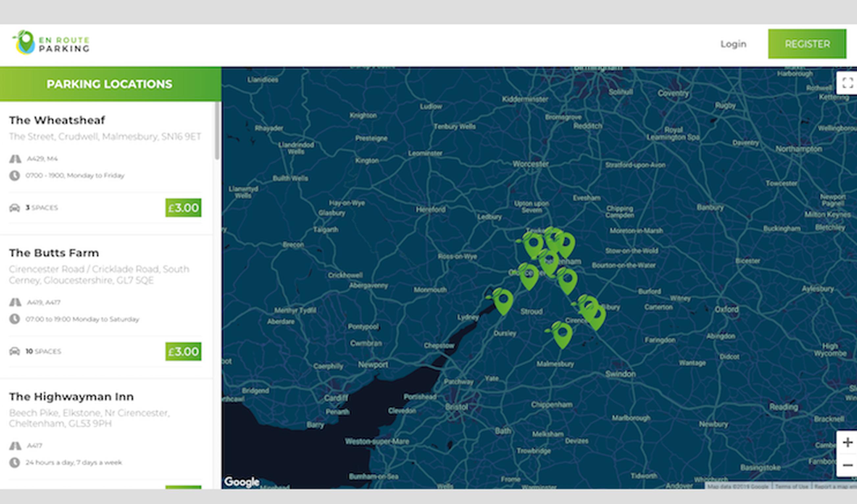Click the parking list scrollbar thumb
Image resolution: width=857 pixels, height=504 pixels.
(x=217, y=131)
